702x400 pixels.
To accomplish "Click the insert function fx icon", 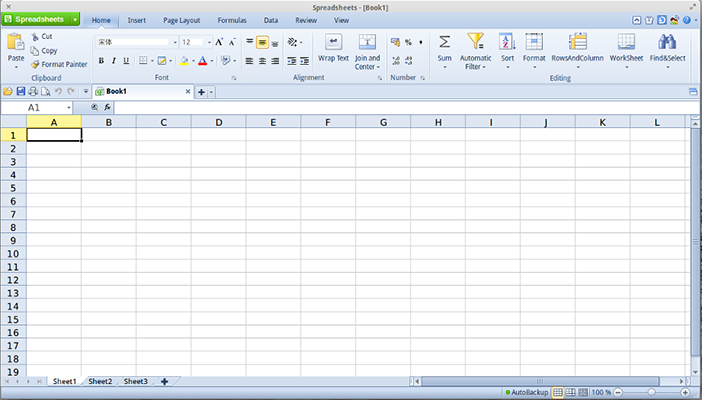I will pos(107,108).
